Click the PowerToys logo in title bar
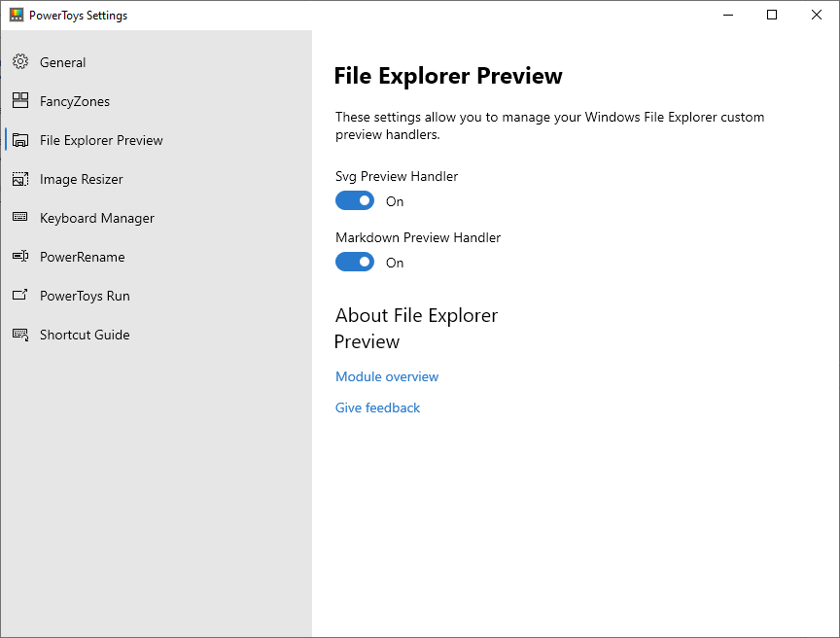The height and width of the screenshot is (638, 840). 17,15
